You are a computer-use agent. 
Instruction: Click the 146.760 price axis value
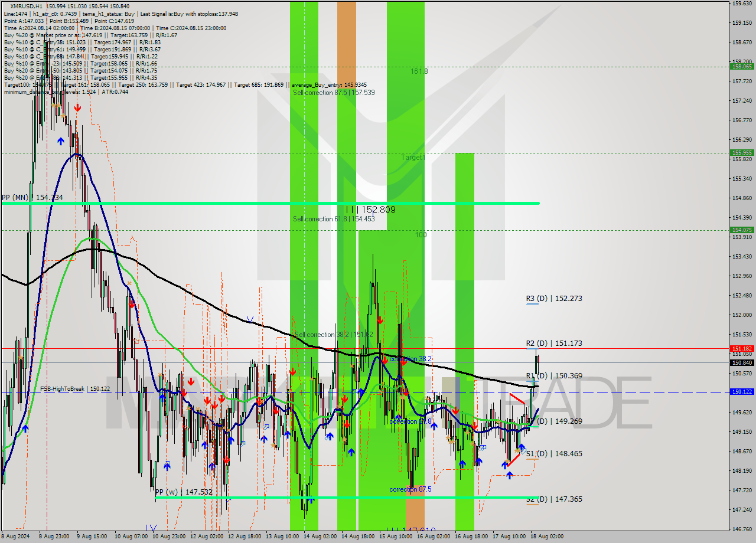click(741, 529)
